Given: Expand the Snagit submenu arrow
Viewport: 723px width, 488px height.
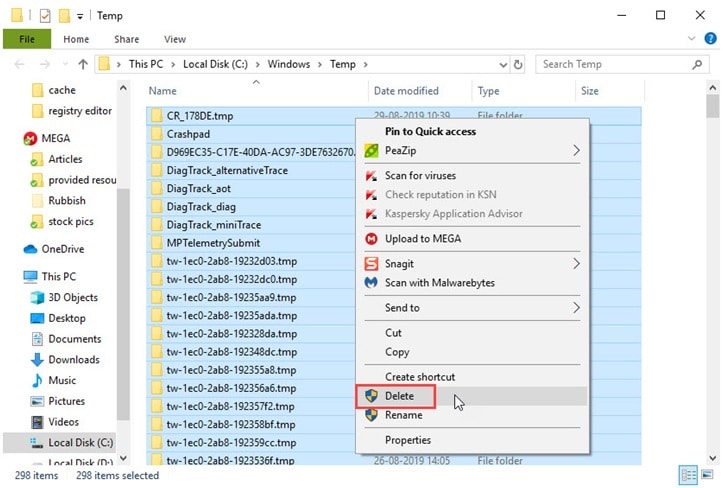Looking at the screenshot, I should pos(576,264).
